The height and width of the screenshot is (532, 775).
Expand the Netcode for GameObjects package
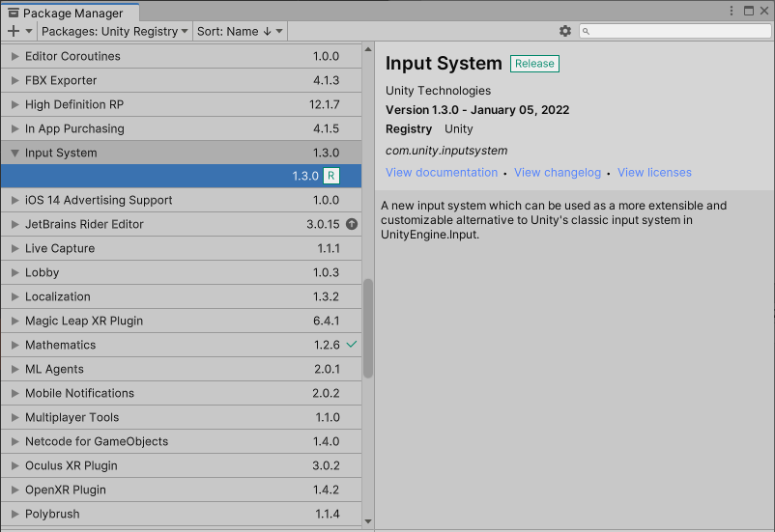coord(14,441)
